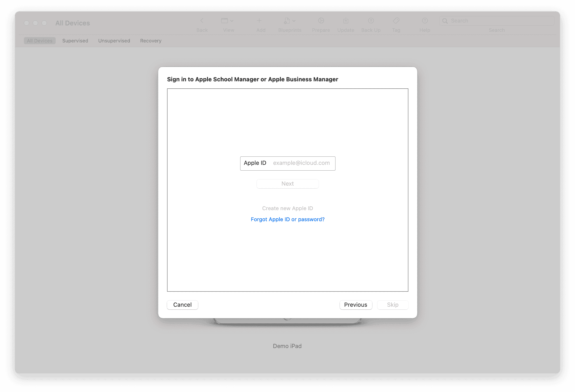Select the All Devices tab

(40, 40)
